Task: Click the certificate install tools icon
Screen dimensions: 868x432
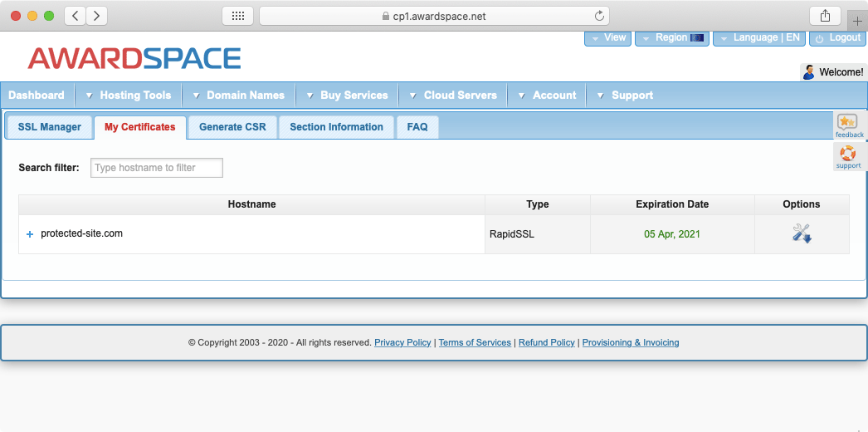Action: [x=801, y=233]
